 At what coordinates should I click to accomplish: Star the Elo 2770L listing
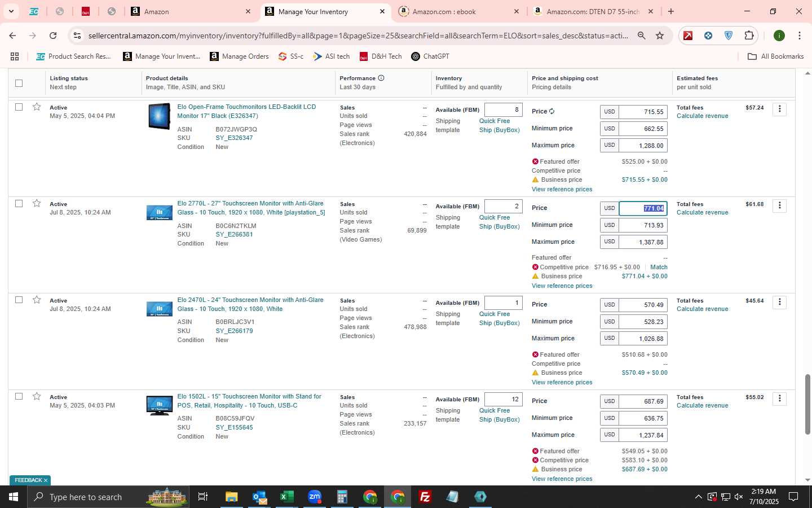37,203
